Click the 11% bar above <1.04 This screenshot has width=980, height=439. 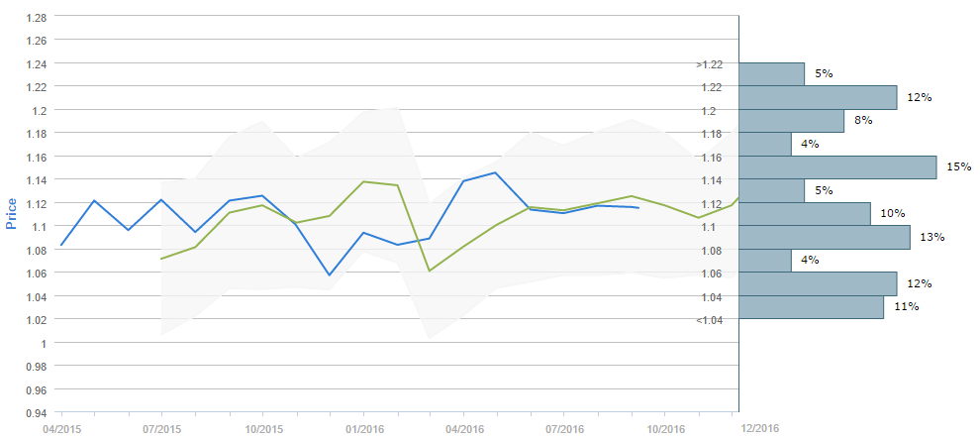[811, 307]
